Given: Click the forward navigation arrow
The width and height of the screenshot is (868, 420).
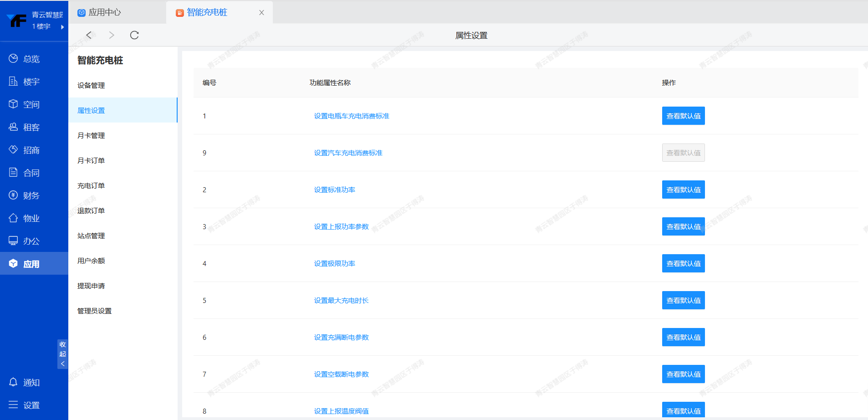Looking at the screenshot, I should (112, 35).
